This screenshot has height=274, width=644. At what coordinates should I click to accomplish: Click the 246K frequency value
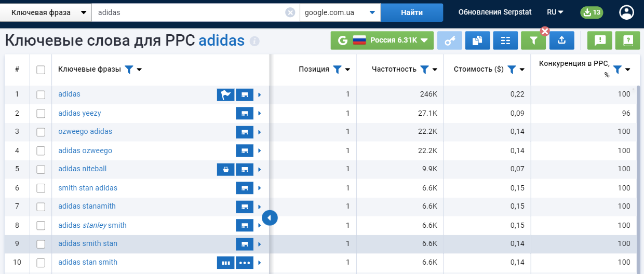point(428,94)
